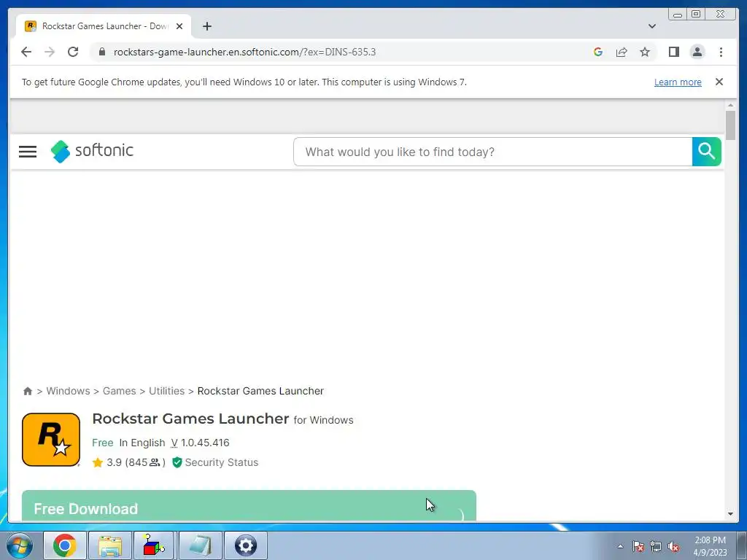Close the Rockstar Games Launcher tab
The height and width of the screenshot is (560, 747).
point(179,26)
